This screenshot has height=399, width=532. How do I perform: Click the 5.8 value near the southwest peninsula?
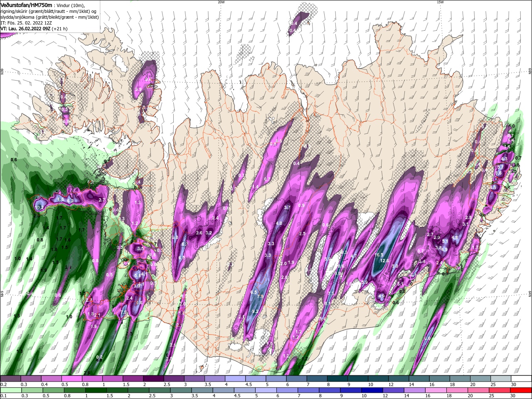(x=138, y=275)
